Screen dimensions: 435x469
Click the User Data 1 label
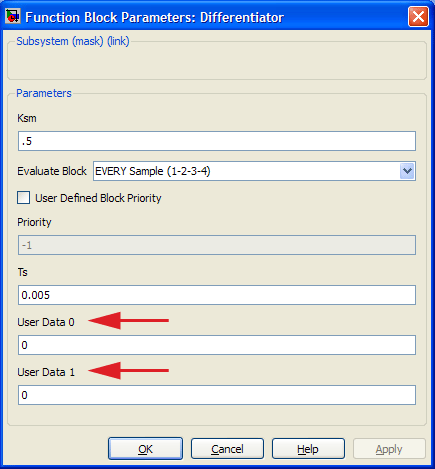pyautogui.click(x=46, y=372)
